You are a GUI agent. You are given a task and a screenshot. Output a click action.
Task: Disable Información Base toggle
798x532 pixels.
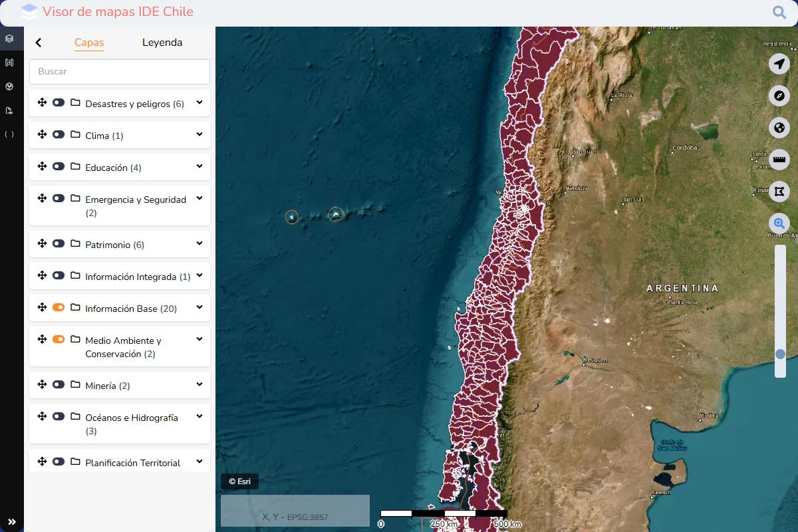click(59, 307)
